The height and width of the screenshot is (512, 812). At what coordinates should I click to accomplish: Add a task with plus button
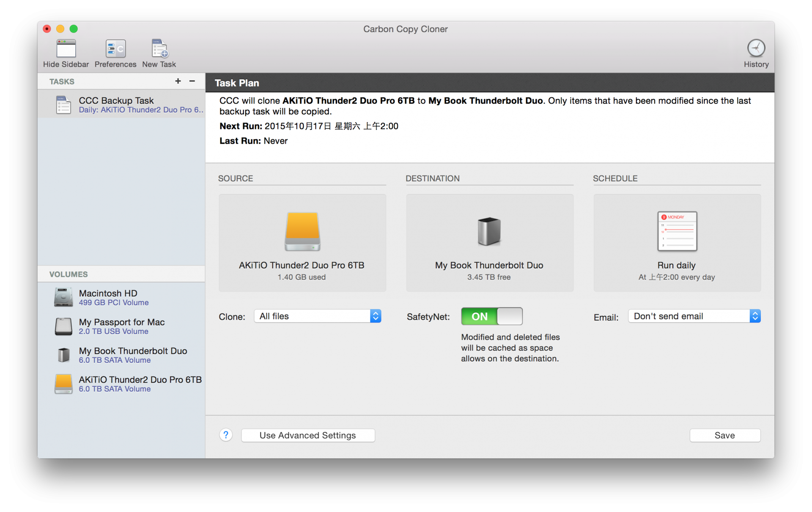(178, 81)
